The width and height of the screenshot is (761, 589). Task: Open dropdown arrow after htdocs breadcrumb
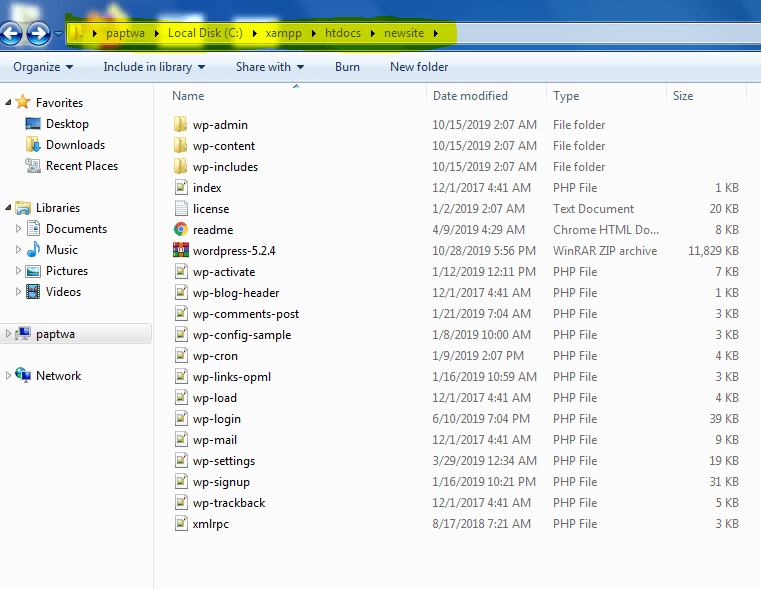click(372, 33)
